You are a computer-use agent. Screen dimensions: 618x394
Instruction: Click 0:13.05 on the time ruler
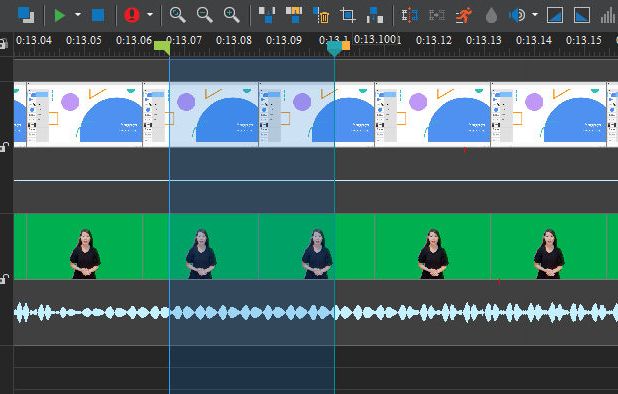coord(84,40)
